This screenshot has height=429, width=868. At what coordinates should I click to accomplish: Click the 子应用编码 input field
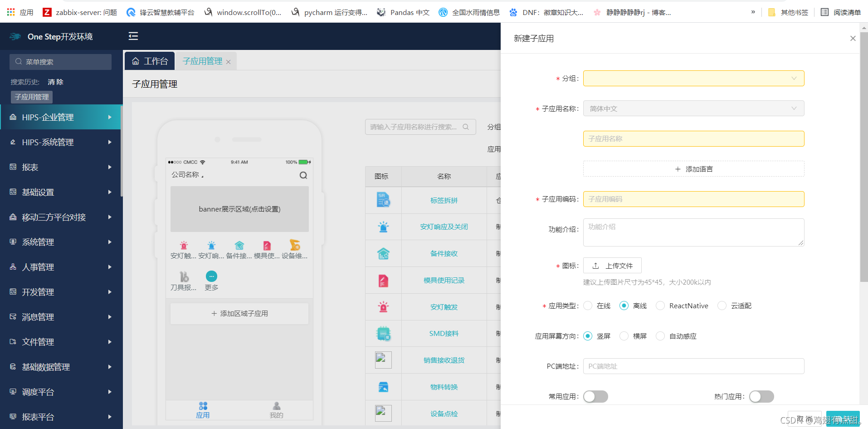(x=693, y=199)
